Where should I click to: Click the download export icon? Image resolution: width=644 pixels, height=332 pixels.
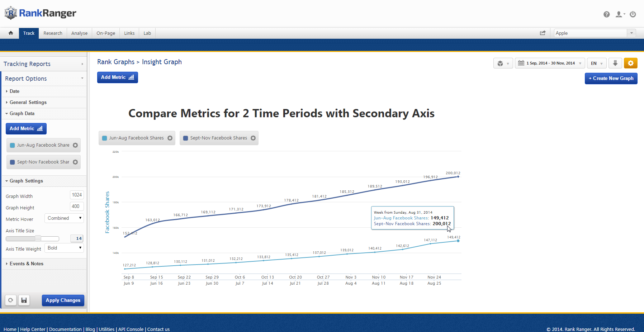pos(615,63)
